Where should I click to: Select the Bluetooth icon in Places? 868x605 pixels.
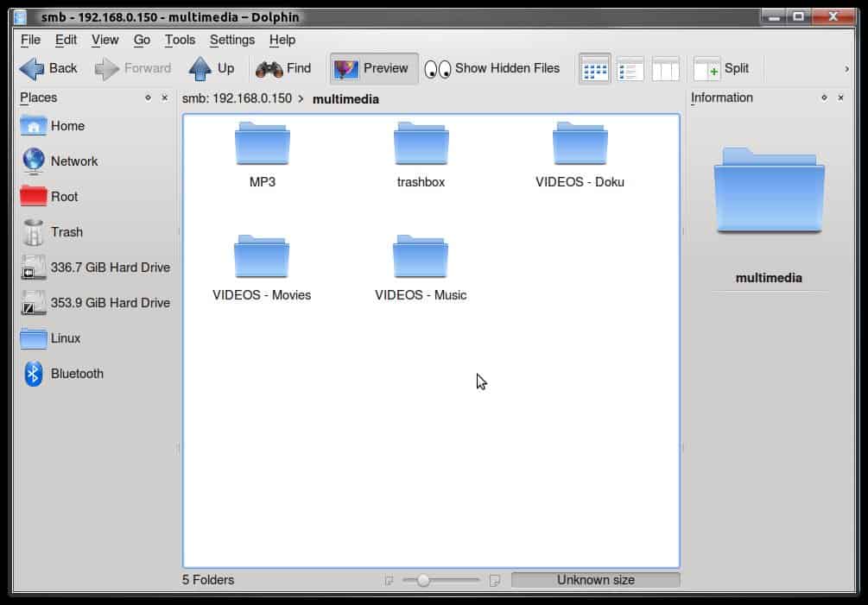point(33,374)
